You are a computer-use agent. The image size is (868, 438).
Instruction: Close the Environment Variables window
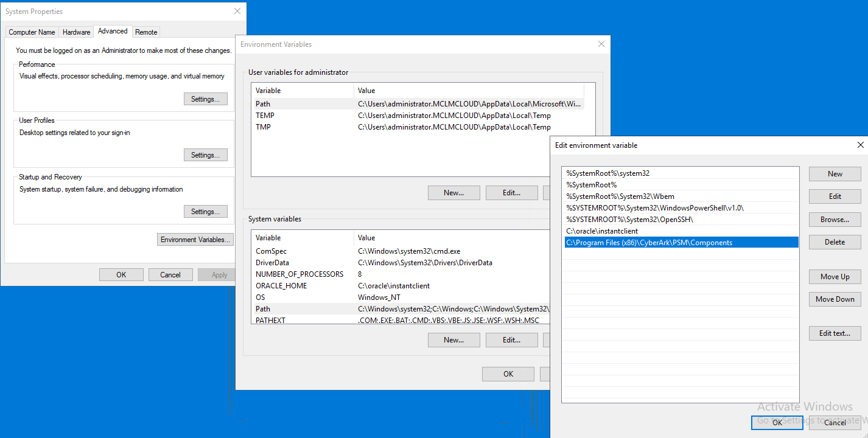(x=601, y=44)
